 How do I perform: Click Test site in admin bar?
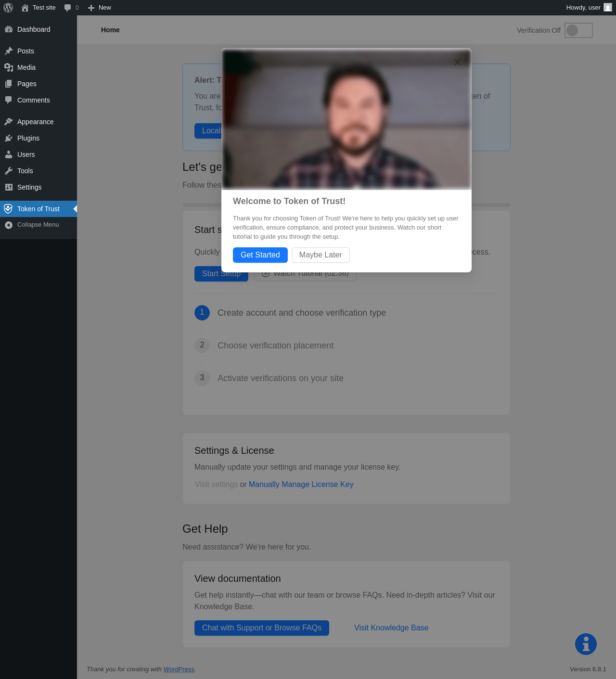44,8
